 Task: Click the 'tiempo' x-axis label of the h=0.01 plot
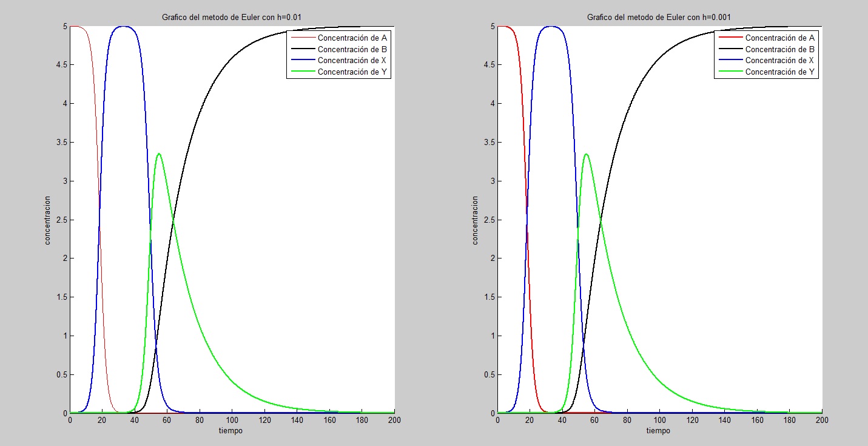(x=232, y=431)
